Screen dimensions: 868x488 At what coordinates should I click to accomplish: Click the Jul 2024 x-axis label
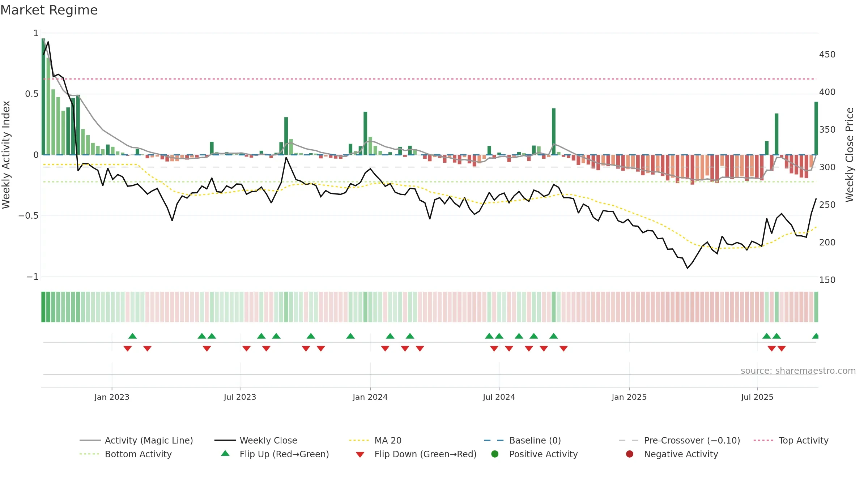tap(499, 397)
